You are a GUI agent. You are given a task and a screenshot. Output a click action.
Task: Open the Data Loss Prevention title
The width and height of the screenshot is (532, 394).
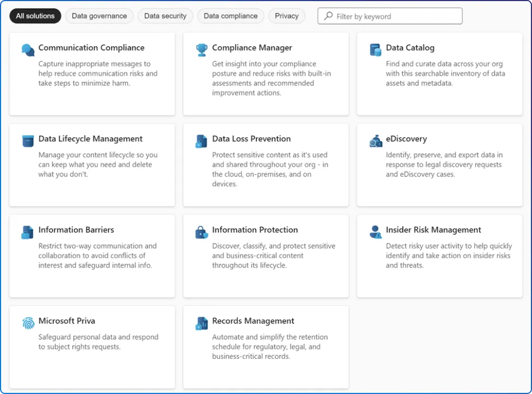click(x=252, y=139)
